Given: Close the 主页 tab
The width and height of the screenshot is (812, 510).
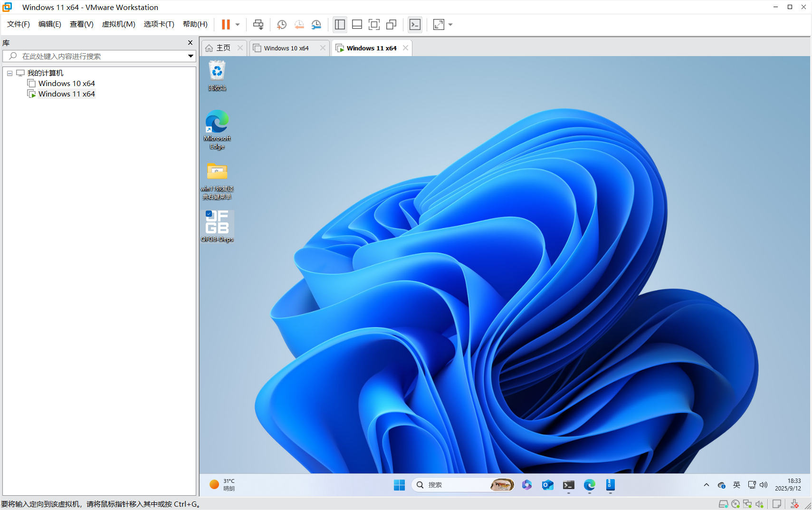Looking at the screenshot, I should click(240, 48).
